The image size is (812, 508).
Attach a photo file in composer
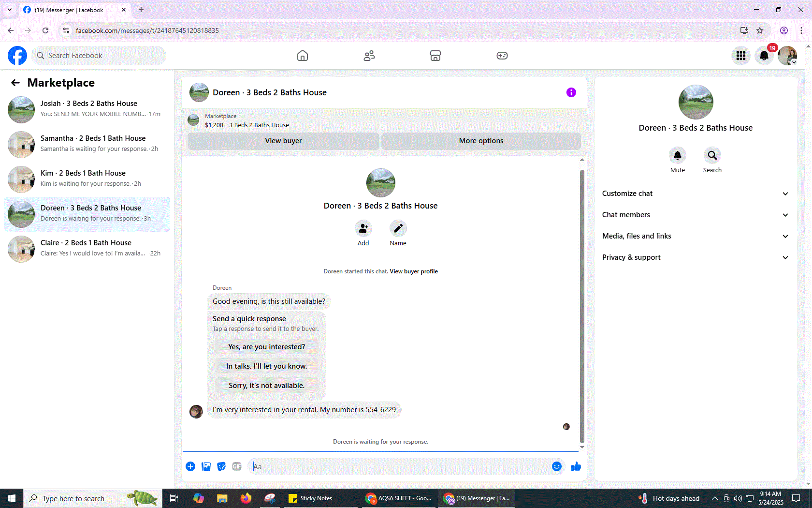coord(206,466)
